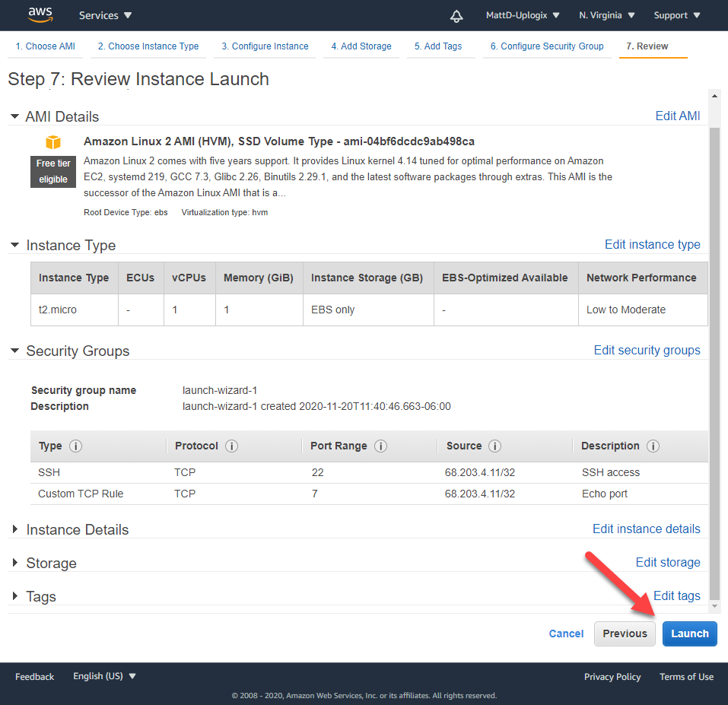Click the AWS logo in header

tap(40, 14)
